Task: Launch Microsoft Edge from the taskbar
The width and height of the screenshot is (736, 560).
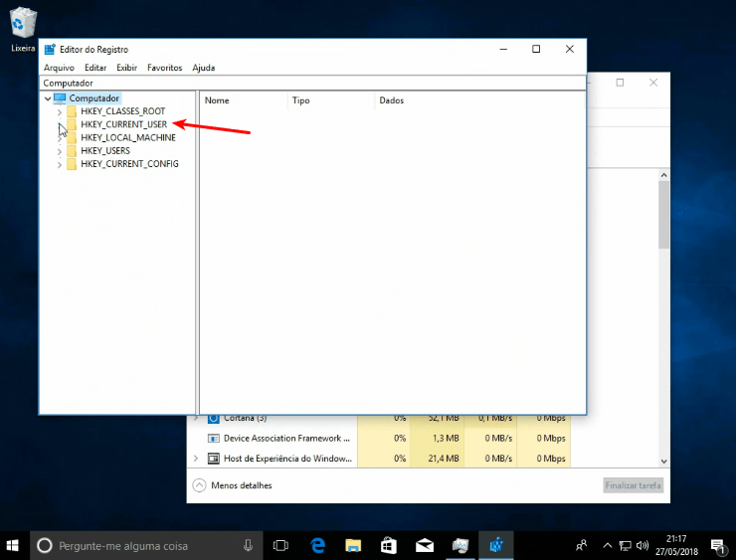Action: pyautogui.click(x=318, y=545)
